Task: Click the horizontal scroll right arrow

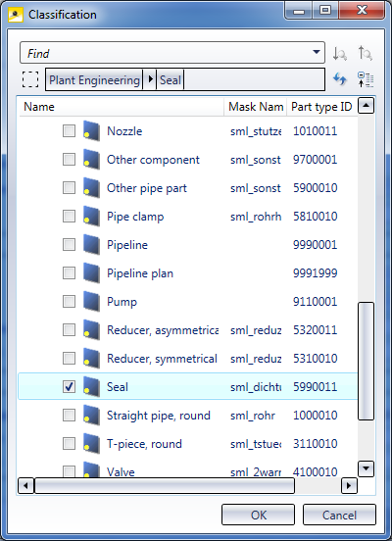Action: tap(349, 485)
